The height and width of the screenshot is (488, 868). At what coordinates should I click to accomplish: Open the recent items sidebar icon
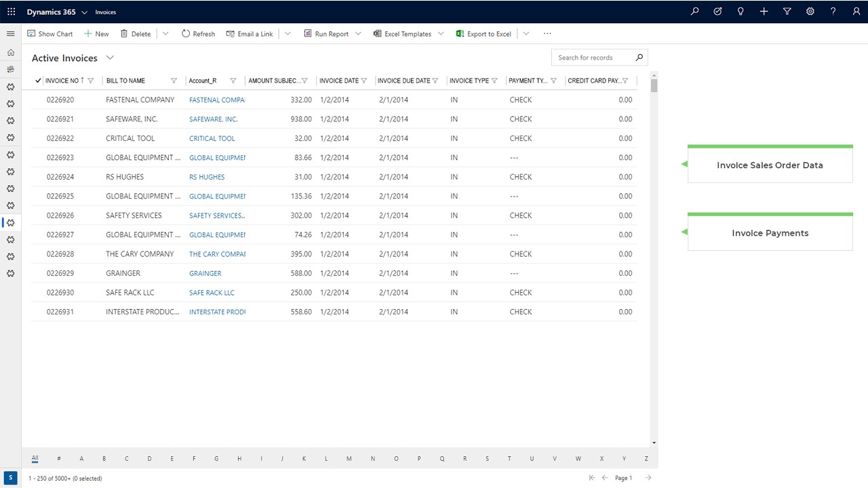pyautogui.click(x=10, y=69)
